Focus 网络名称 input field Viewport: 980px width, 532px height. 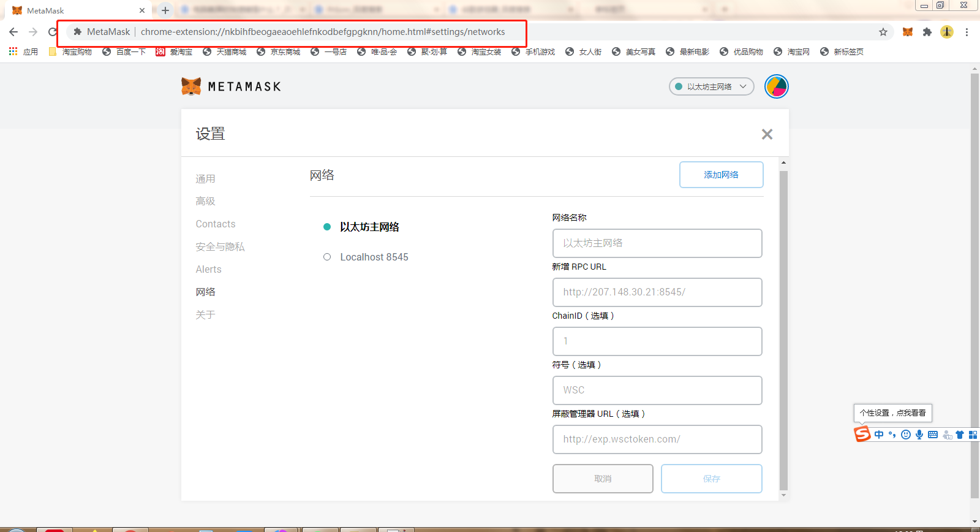657,243
